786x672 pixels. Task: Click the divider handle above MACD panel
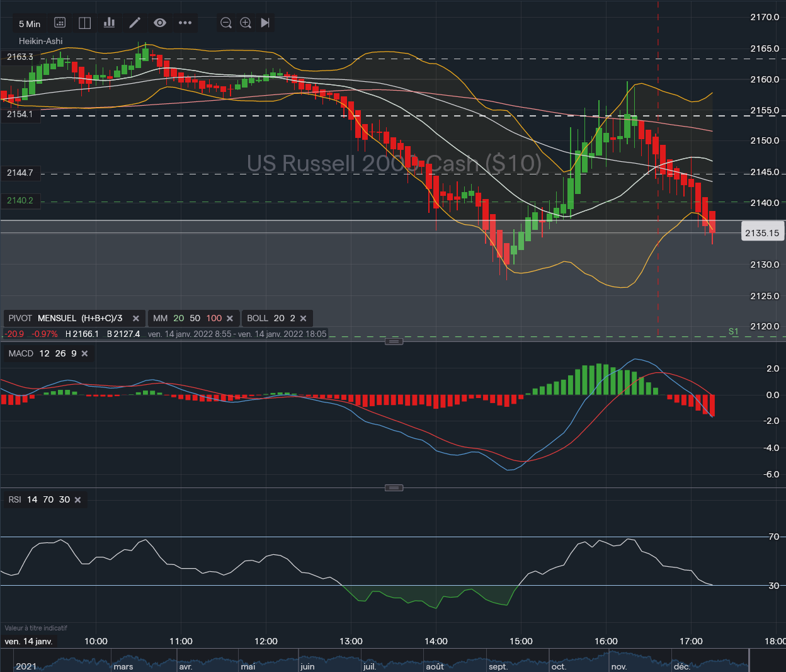[x=394, y=341]
